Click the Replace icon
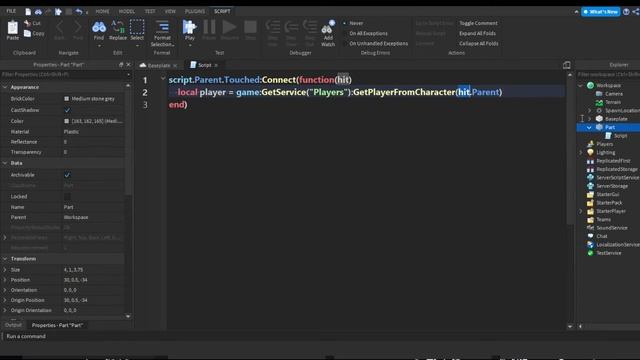The height and width of the screenshot is (360, 640). 118,27
